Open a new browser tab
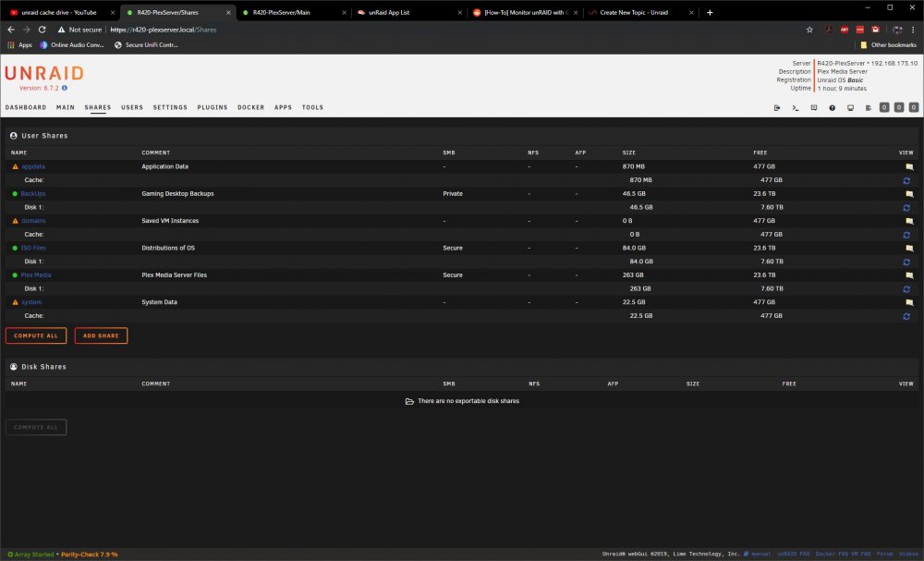The height and width of the screenshot is (561, 924). click(x=710, y=12)
